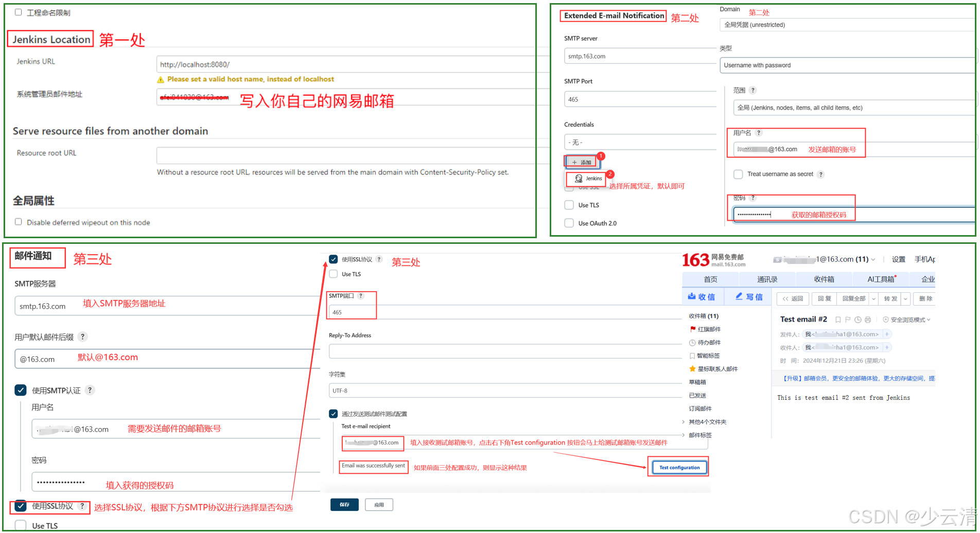The image size is (980, 533).
Task: Open help icon next to 用户默认邮件后缀
Action: [x=82, y=337]
